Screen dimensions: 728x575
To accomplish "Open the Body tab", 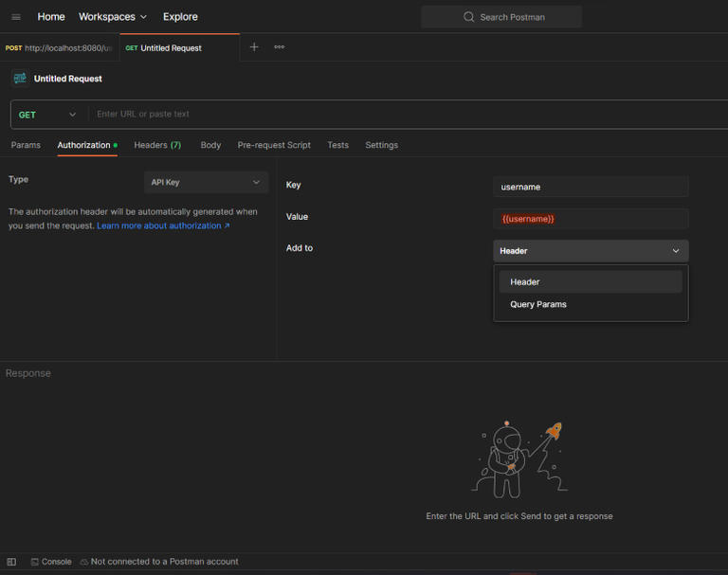I will pyautogui.click(x=210, y=145).
